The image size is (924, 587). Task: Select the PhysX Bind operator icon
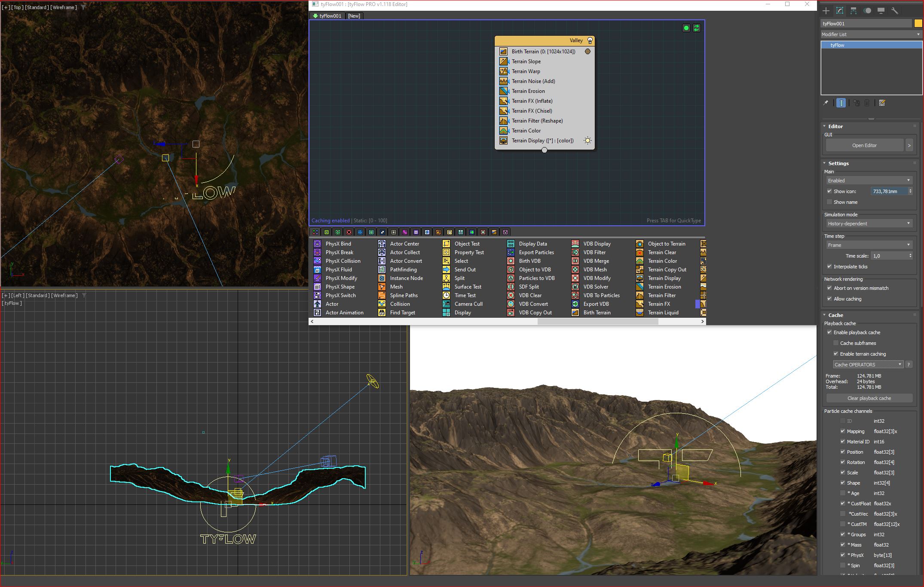pyautogui.click(x=317, y=244)
